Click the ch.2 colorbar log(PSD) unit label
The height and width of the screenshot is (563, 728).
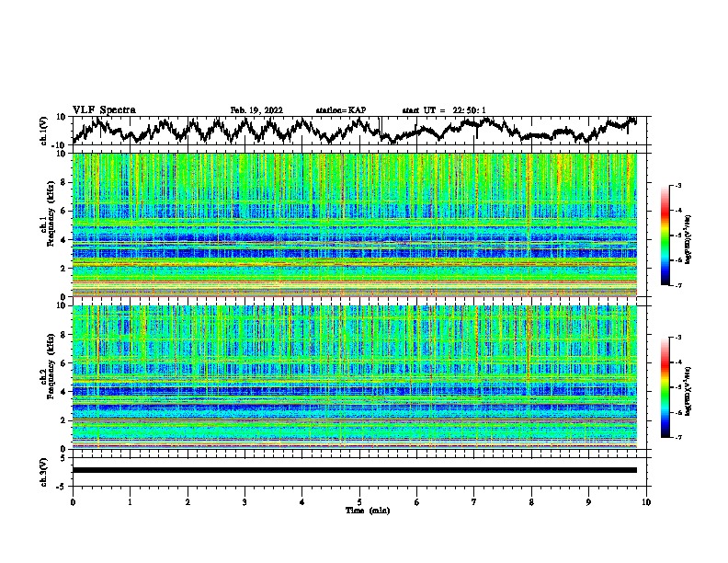(x=688, y=391)
